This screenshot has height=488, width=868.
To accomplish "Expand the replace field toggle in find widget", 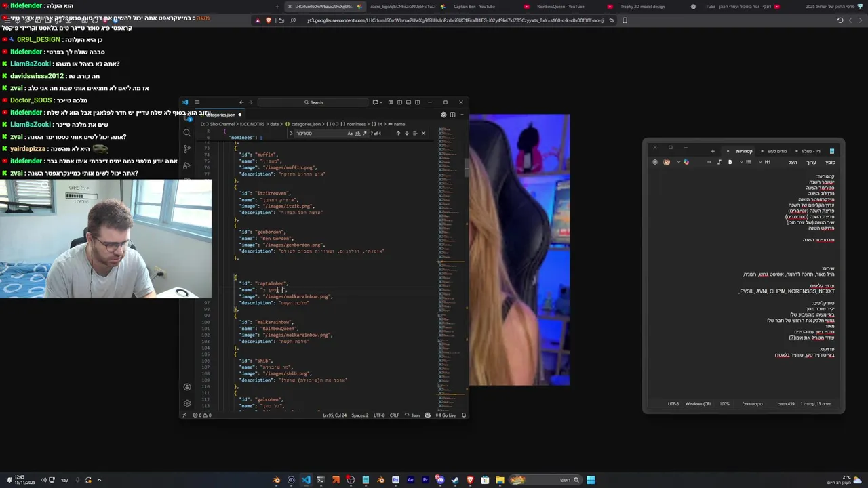I will (x=291, y=134).
